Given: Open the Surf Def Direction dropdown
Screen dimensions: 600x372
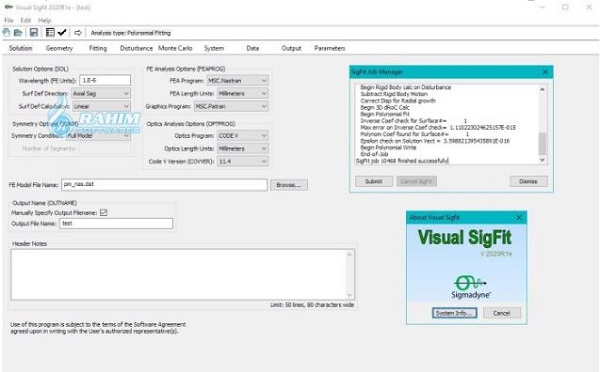Looking at the screenshot, I should click(101, 93).
